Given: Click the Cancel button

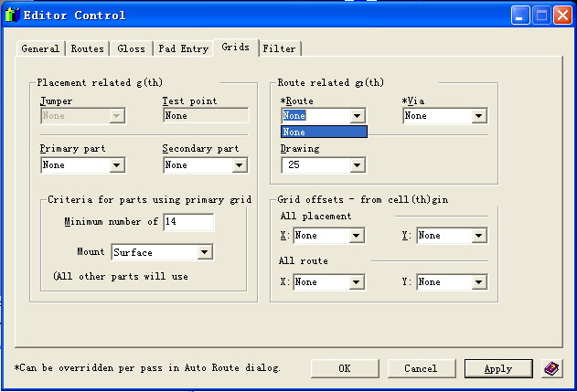Looking at the screenshot, I should point(421,368).
